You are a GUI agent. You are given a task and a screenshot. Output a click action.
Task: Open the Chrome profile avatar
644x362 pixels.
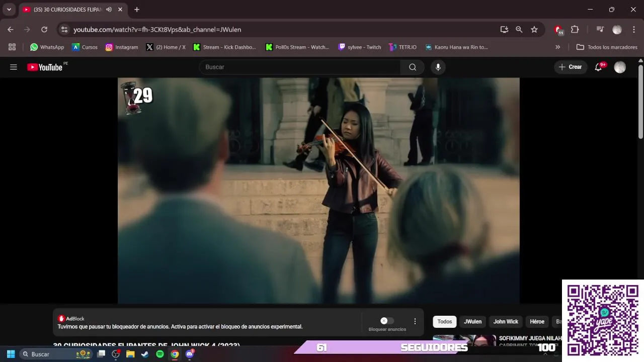(x=617, y=30)
